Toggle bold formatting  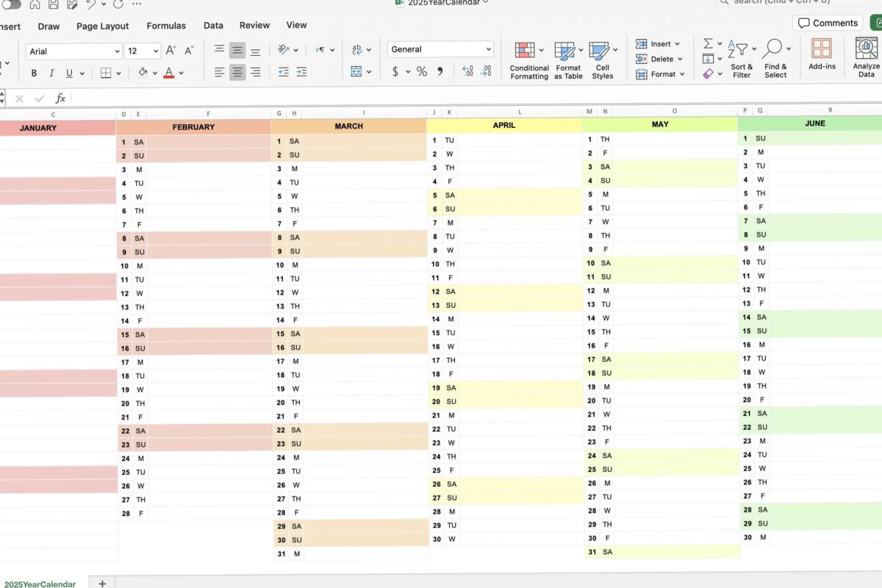[33, 73]
